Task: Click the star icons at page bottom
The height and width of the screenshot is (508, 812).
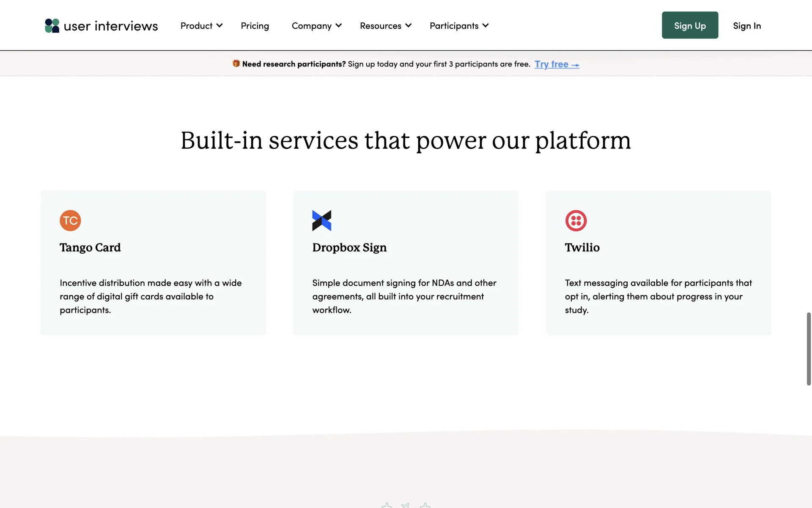Action: point(406,505)
